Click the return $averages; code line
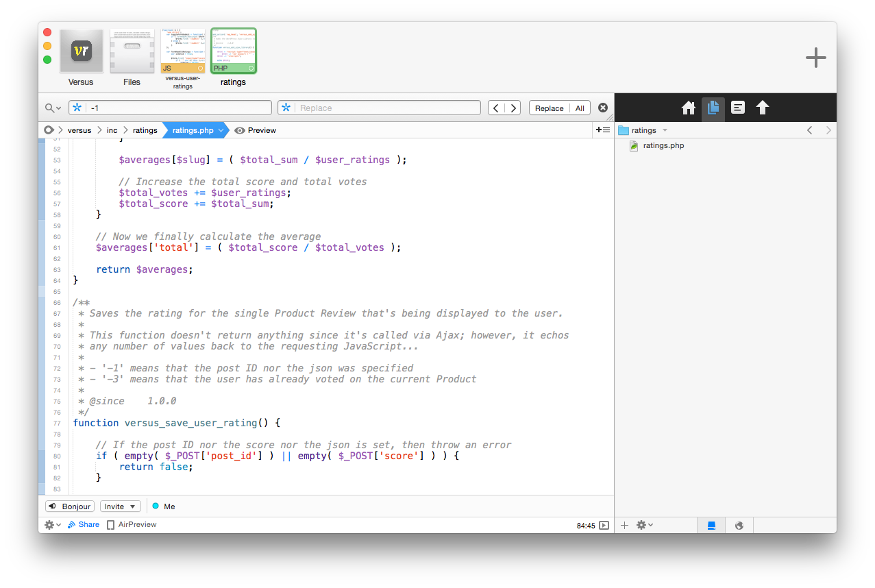This screenshot has width=875, height=588. point(145,269)
